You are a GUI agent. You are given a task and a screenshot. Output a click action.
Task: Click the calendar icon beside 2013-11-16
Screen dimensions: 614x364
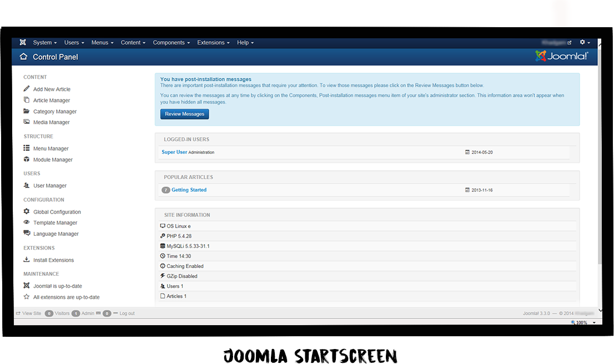[467, 190]
